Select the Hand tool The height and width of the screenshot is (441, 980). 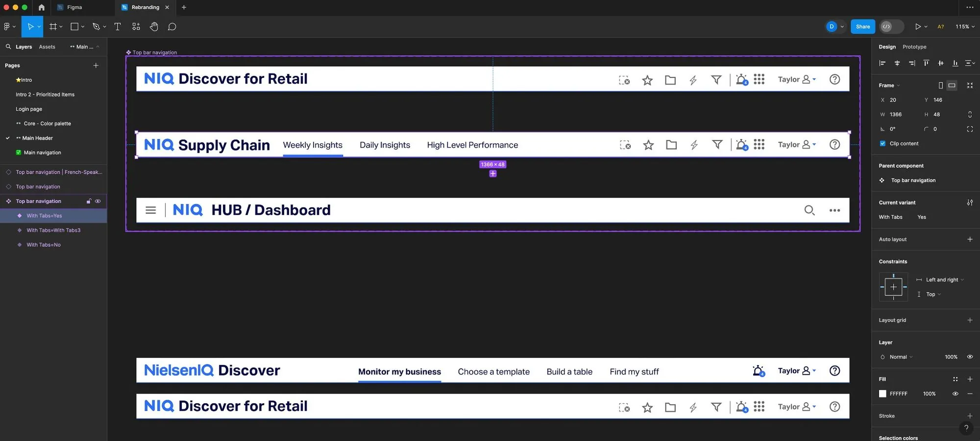coord(154,26)
